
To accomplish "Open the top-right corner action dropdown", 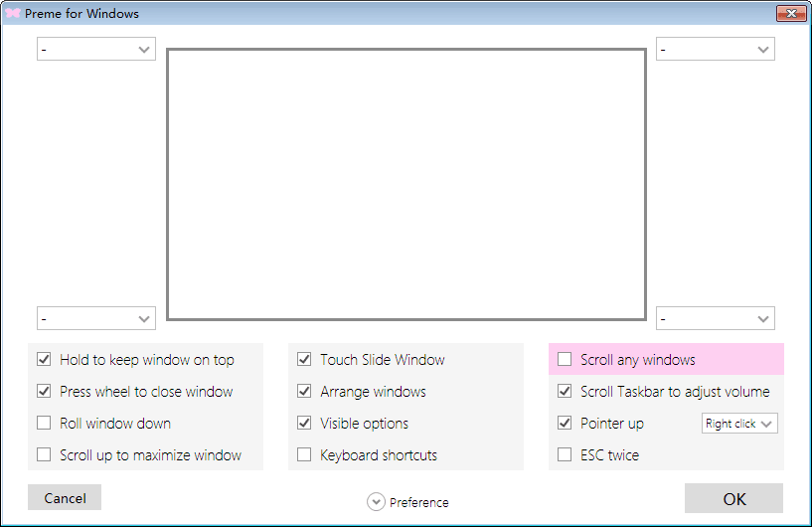I will coord(716,49).
